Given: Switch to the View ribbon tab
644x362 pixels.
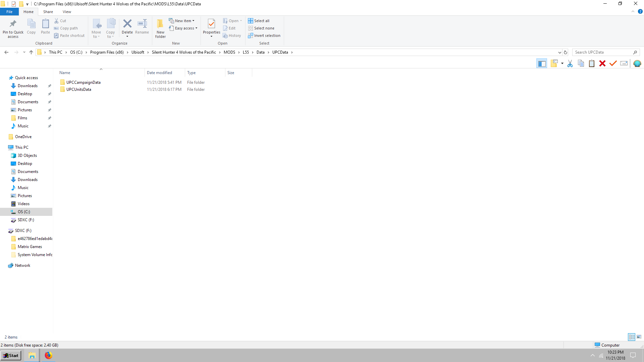Looking at the screenshot, I should [67, 12].
